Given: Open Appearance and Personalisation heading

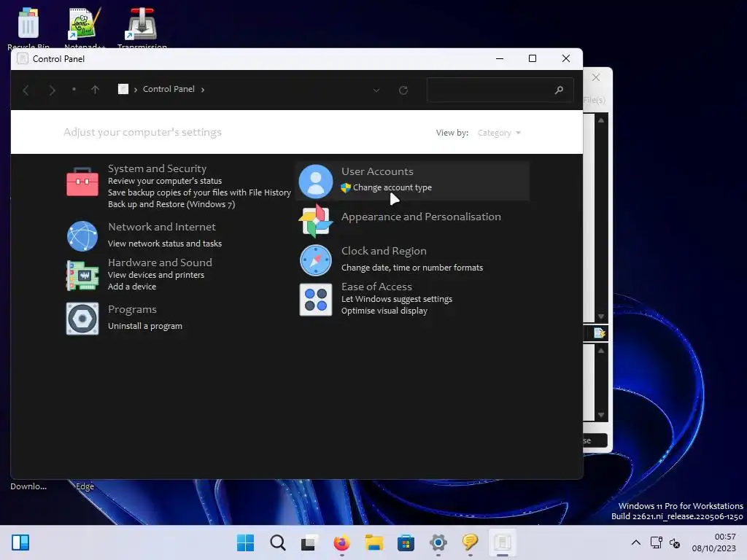Looking at the screenshot, I should (421, 217).
